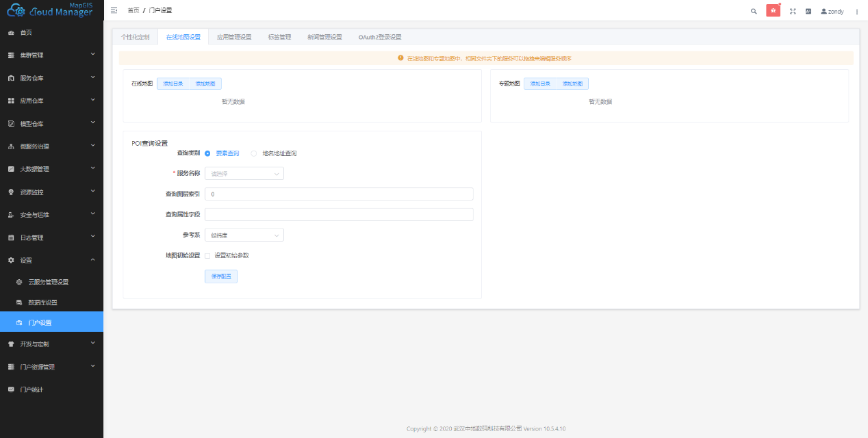Click the 首页 breadcrumb link

133,11
